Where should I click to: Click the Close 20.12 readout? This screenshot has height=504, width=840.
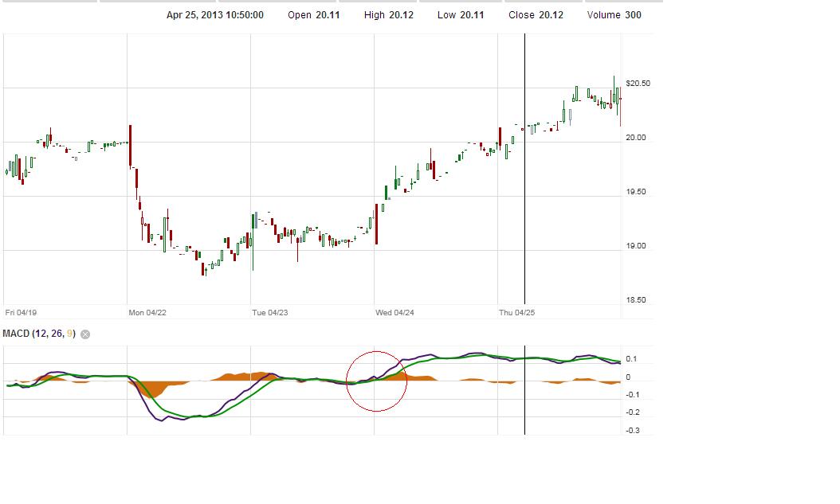click(536, 15)
